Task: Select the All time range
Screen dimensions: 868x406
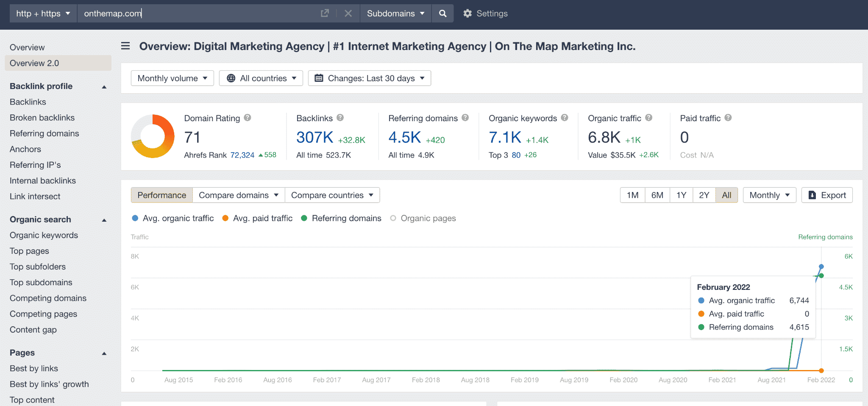Action: pos(726,195)
